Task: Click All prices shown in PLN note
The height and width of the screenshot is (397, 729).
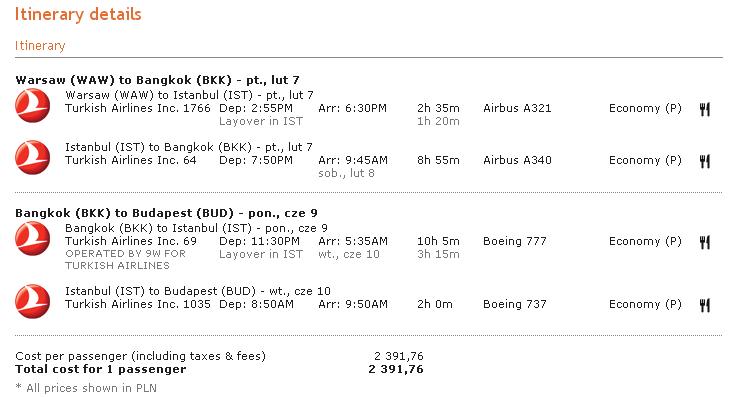Action: tap(86, 388)
